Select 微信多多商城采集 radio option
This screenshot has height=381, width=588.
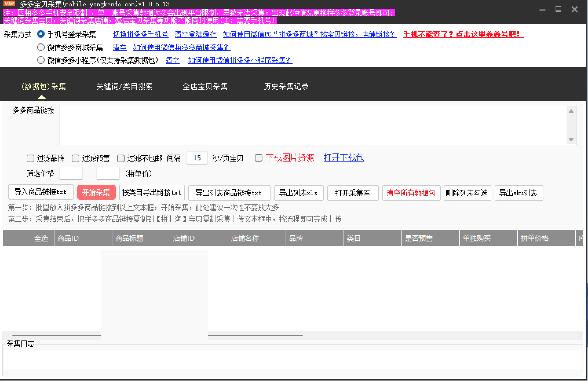click(x=41, y=47)
